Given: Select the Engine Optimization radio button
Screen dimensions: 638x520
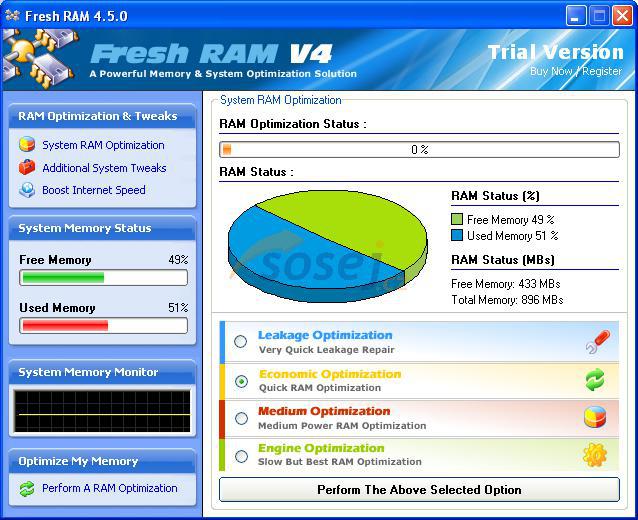Looking at the screenshot, I should [241, 456].
